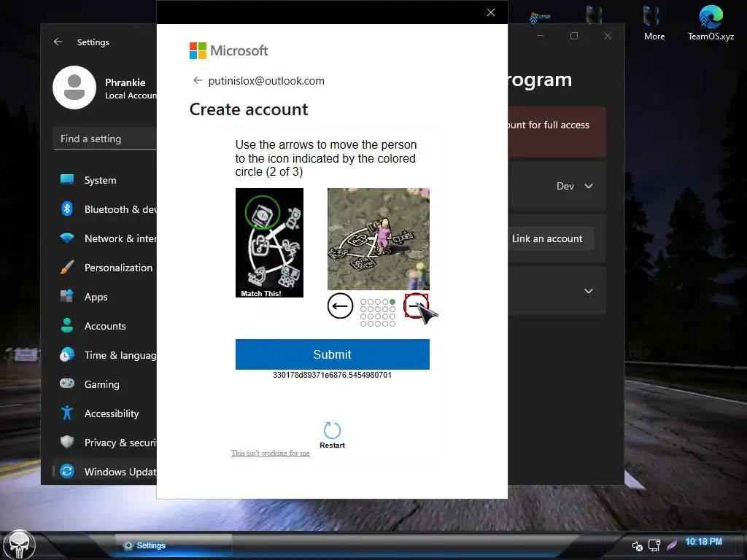Click the Settings window back arrow
The image size is (747, 560).
click(58, 42)
